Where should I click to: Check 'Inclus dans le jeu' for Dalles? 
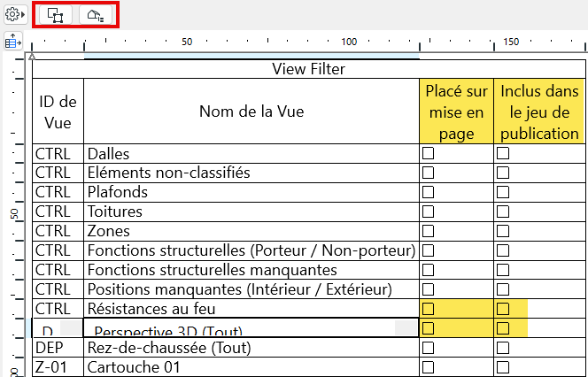click(503, 153)
